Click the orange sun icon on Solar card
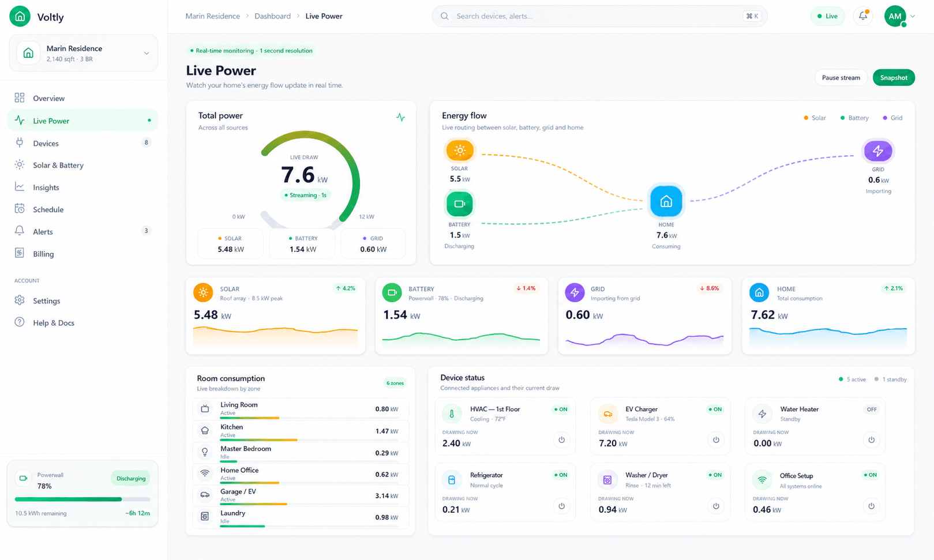The width and height of the screenshot is (934, 560). tap(203, 292)
